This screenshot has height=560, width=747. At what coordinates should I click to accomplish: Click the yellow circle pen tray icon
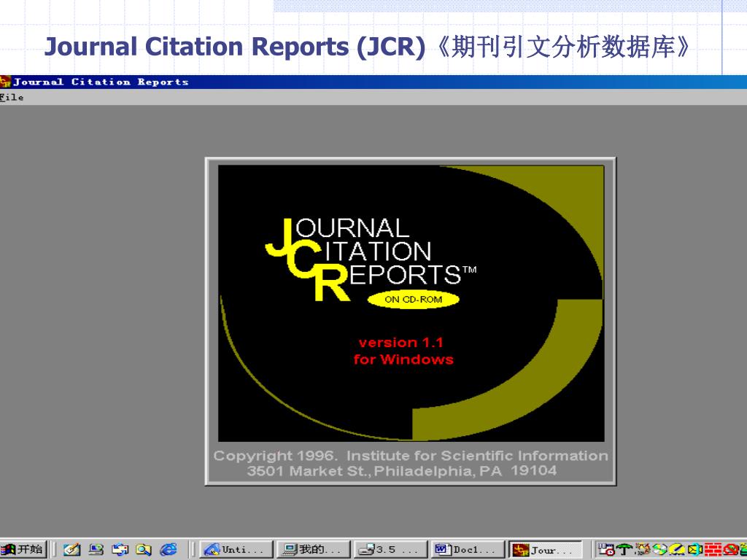click(677, 550)
